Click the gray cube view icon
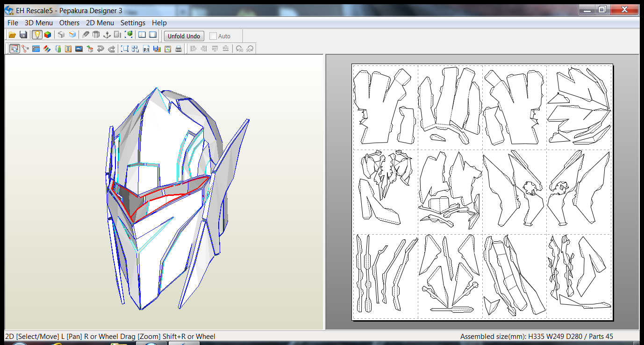644x345 pixels. (x=61, y=35)
